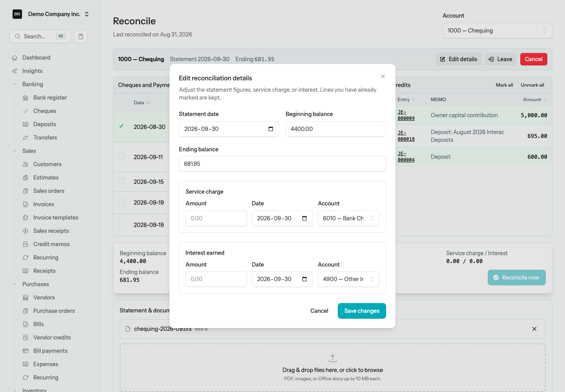Viewport: 565px width, 392px height.
Task: Click the Vendors store icon
Action: point(26,298)
